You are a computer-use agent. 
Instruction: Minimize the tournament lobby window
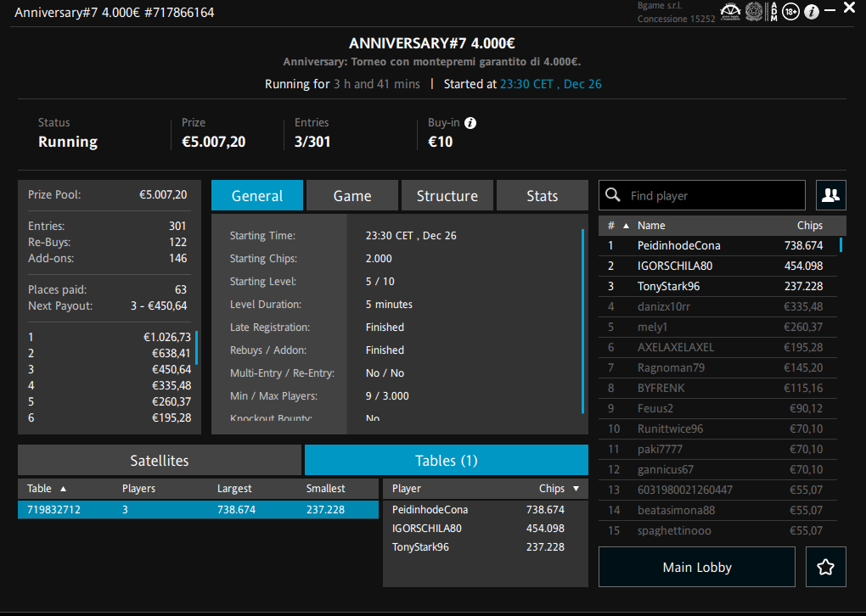tap(829, 10)
